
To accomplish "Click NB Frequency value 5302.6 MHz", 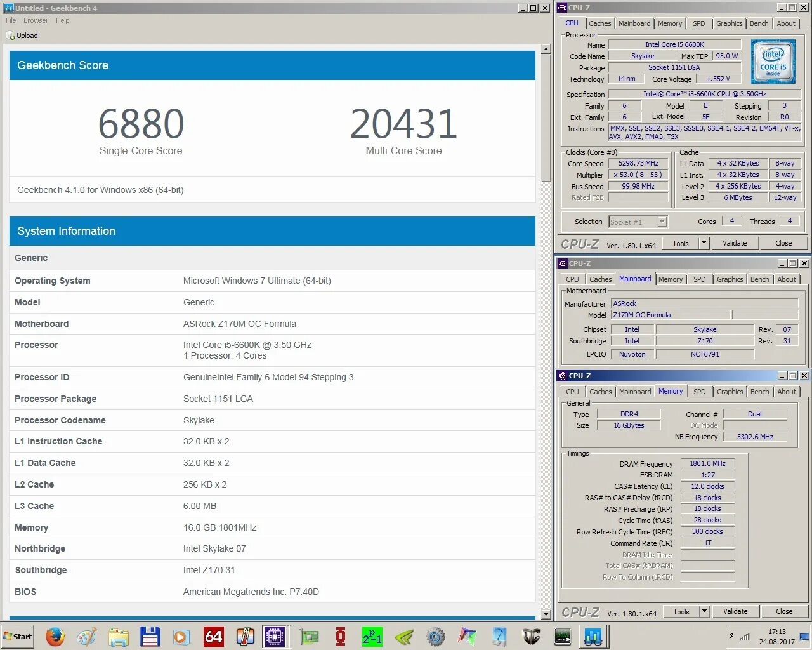I will (x=755, y=437).
